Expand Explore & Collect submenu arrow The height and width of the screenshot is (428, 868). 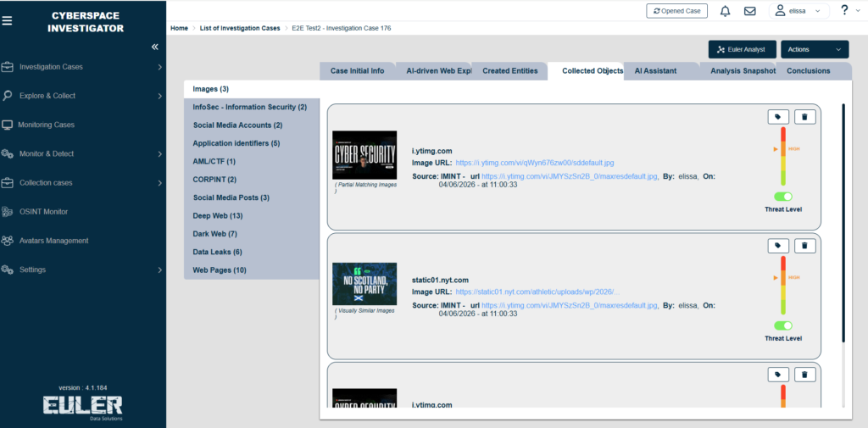[x=159, y=96]
